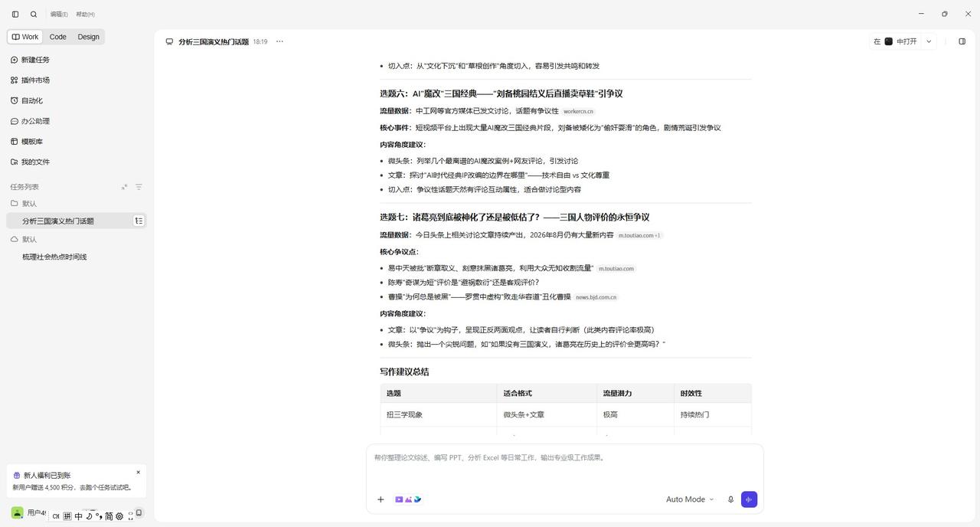Open the m.toutiao.com link after 收割流量
The image size is (980, 527).
pos(616,269)
